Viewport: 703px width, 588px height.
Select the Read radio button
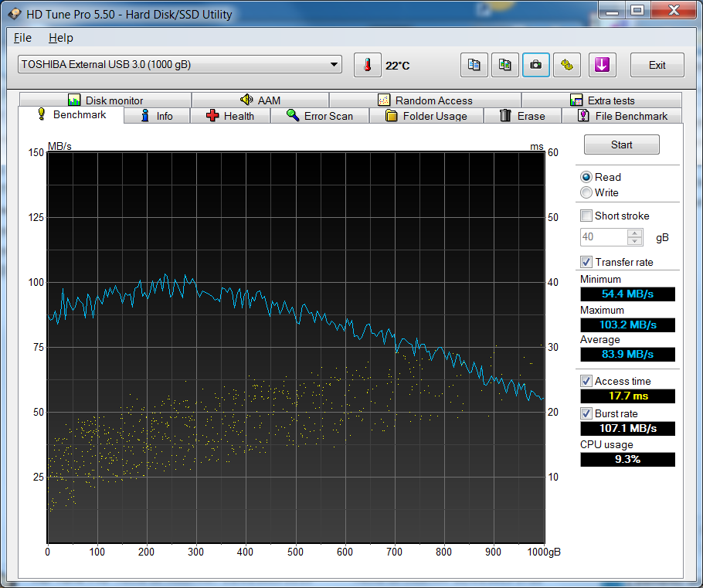(586, 177)
